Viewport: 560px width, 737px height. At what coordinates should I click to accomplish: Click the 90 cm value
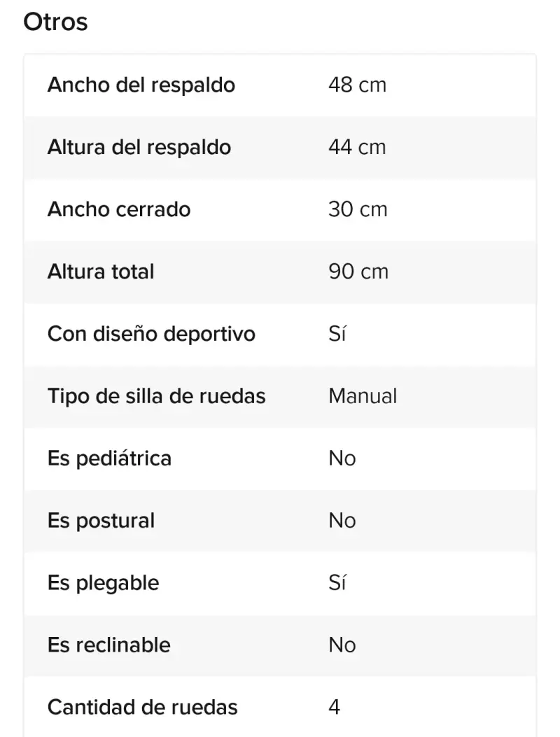point(358,272)
